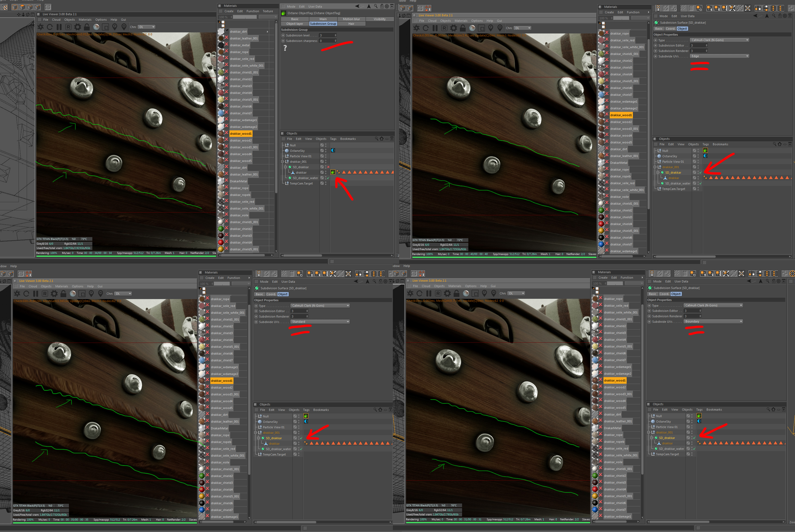Switch to the Motion blur tab
Image resolution: width=795 pixels, height=532 pixels.
click(351, 19)
